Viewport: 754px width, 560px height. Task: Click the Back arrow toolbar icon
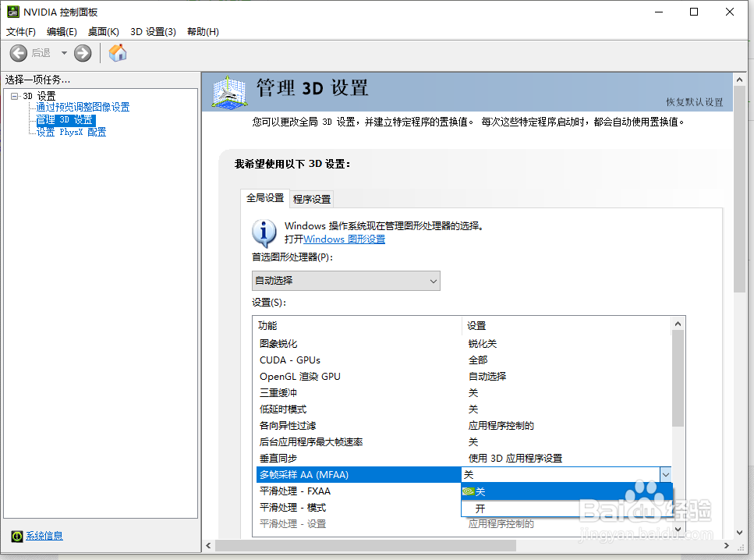(x=19, y=53)
